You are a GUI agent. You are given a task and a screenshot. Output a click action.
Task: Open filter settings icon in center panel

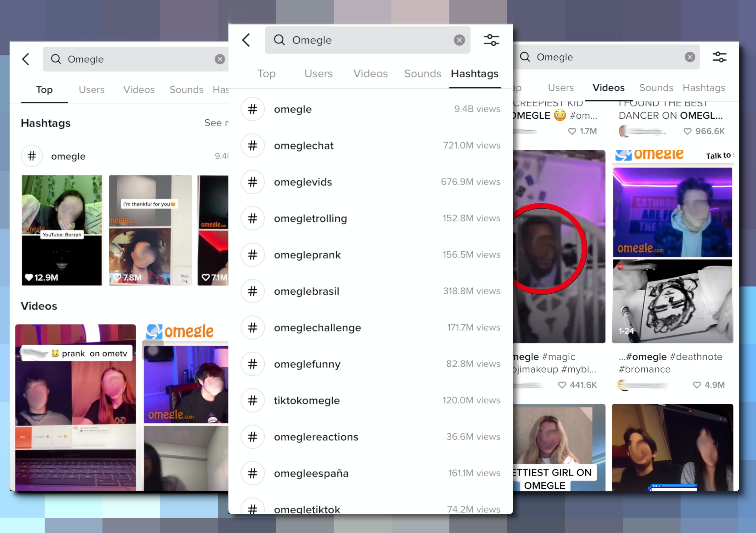coord(491,40)
